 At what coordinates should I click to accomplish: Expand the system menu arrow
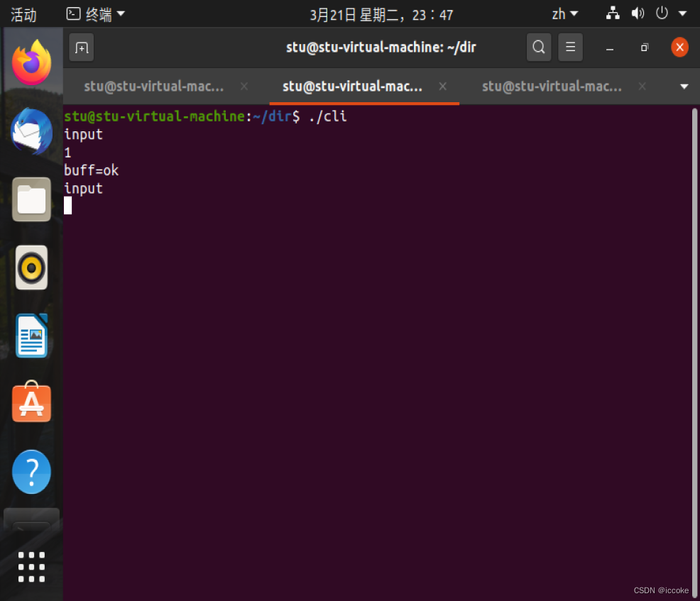682,13
